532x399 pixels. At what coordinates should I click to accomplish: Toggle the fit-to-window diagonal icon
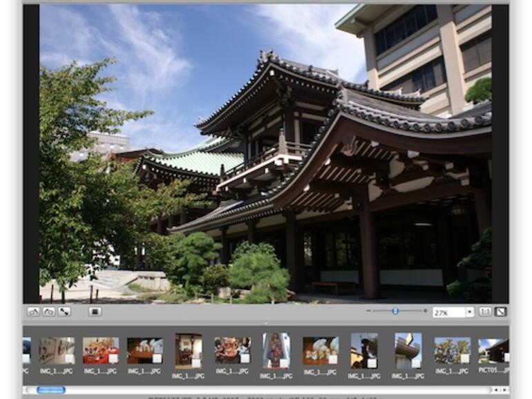[x=500, y=312]
